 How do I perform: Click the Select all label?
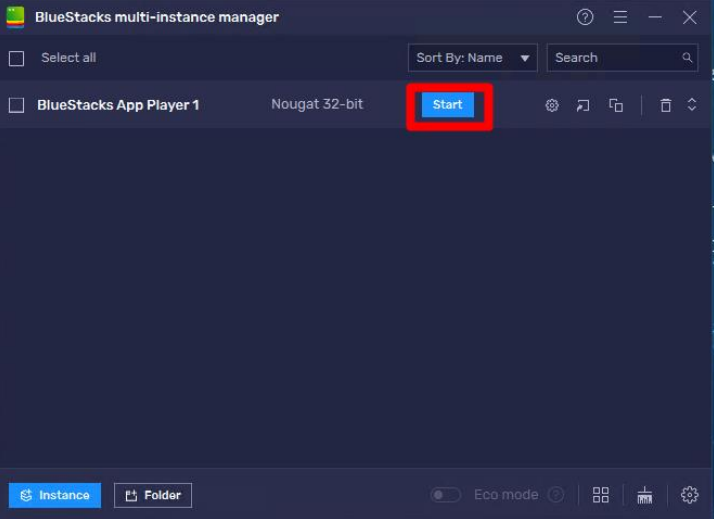pos(69,58)
